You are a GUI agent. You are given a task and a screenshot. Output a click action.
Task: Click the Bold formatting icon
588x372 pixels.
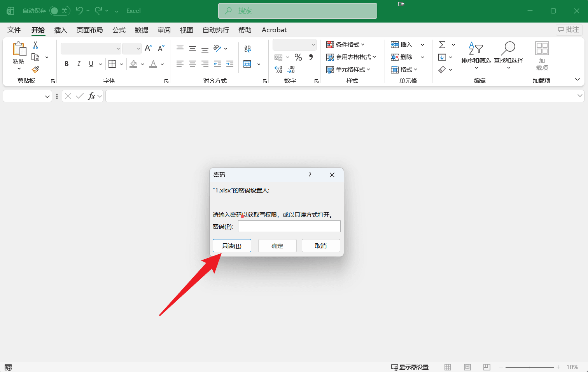[x=66, y=64]
